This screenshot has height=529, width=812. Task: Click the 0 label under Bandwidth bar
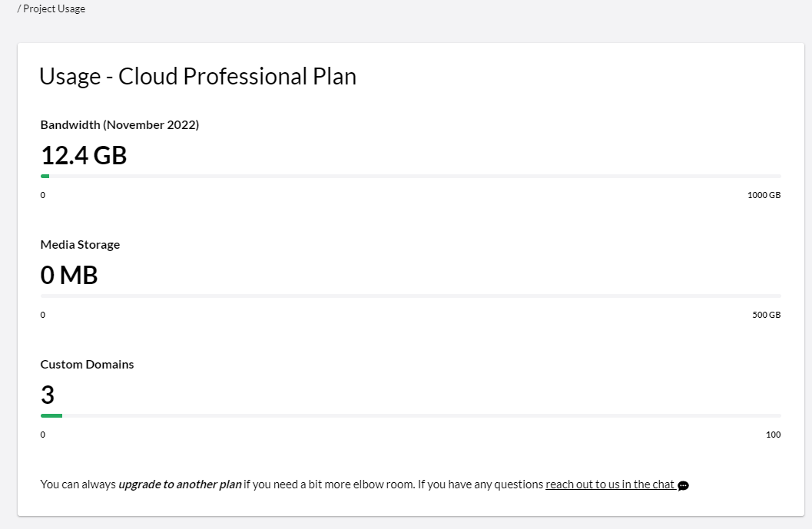[43, 195]
